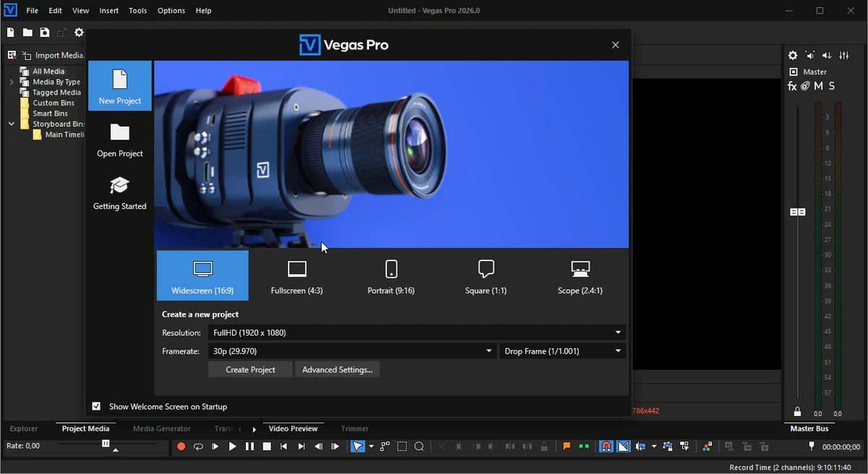Click the Master bus square icon
868x474 pixels.
pyautogui.click(x=793, y=72)
